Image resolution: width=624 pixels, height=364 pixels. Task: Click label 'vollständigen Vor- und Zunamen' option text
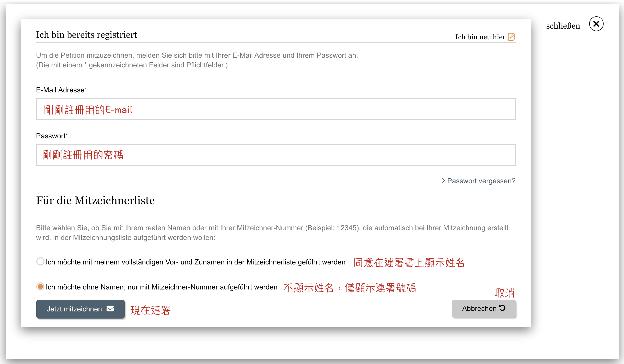[195, 262]
